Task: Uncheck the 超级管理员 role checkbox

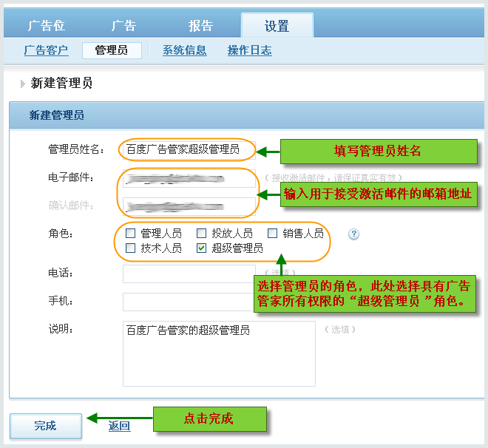Action: 201,248
